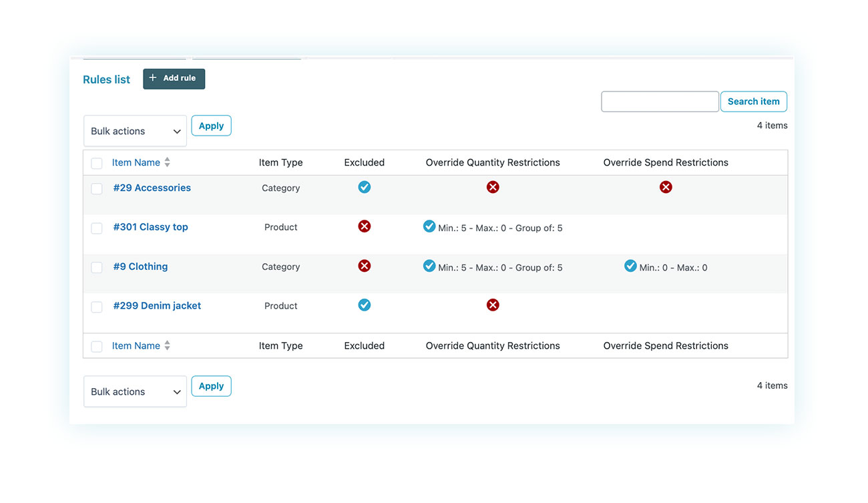868x503 pixels.
Task: Click footer 'Excluded' column title
Action: [364, 345]
